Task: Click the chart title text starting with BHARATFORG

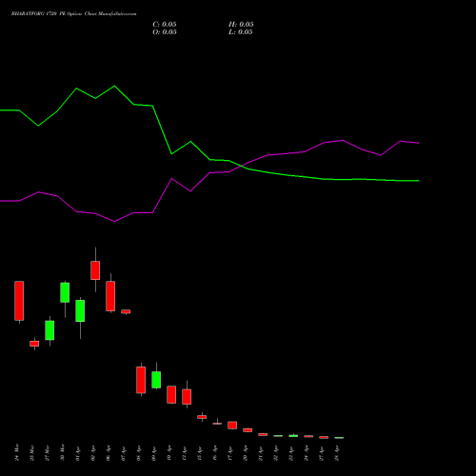Action: click(x=73, y=14)
